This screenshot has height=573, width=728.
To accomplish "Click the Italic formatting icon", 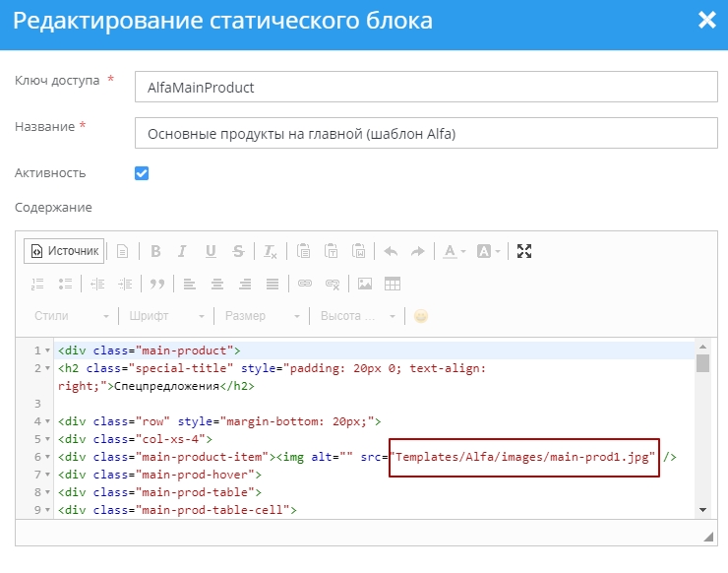I will coord(182,251).
